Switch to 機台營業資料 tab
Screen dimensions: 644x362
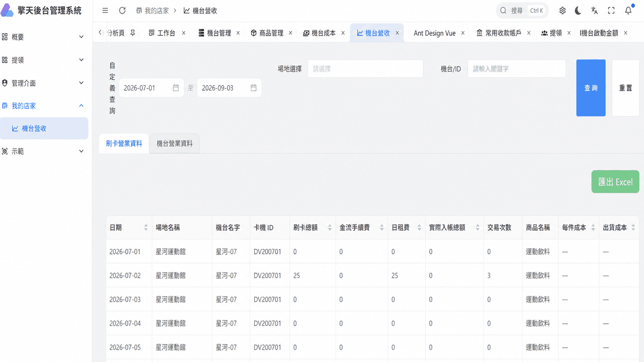[x=174, y=143]
